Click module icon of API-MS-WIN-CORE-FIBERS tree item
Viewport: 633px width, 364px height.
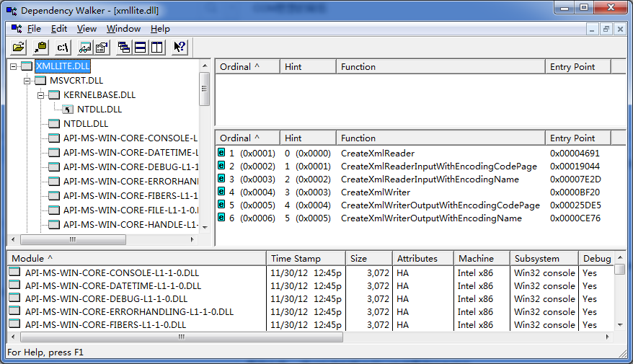coord(53,196)
